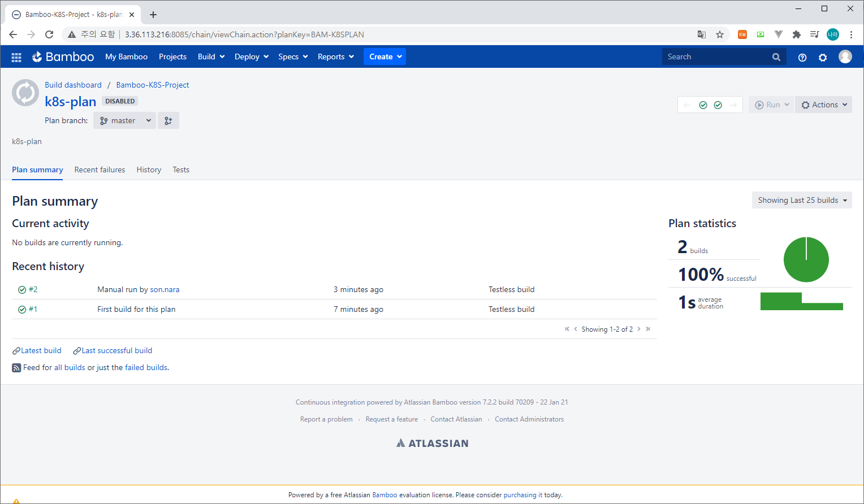Expand the Deploy menu
The height and width of the screenshot is (504, 864).
point(252,57)
